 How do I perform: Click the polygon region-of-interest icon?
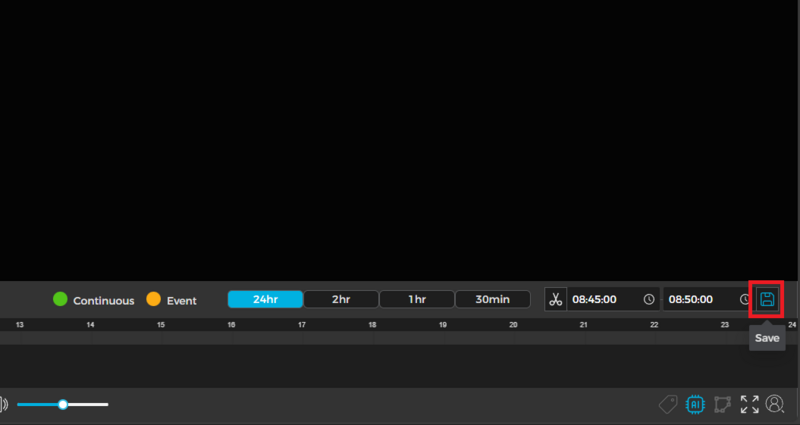(722, 404)
